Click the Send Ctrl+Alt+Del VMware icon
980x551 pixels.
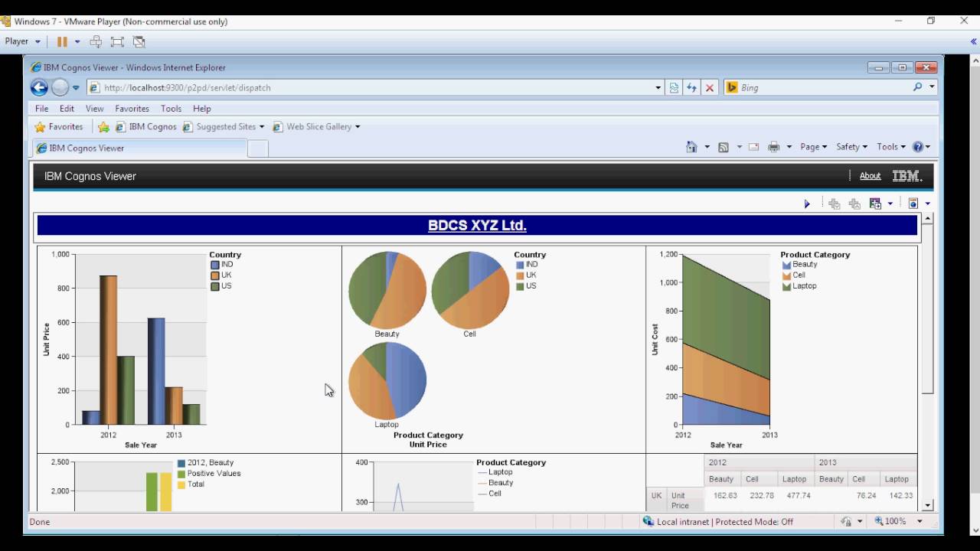[x=96, y=41]
